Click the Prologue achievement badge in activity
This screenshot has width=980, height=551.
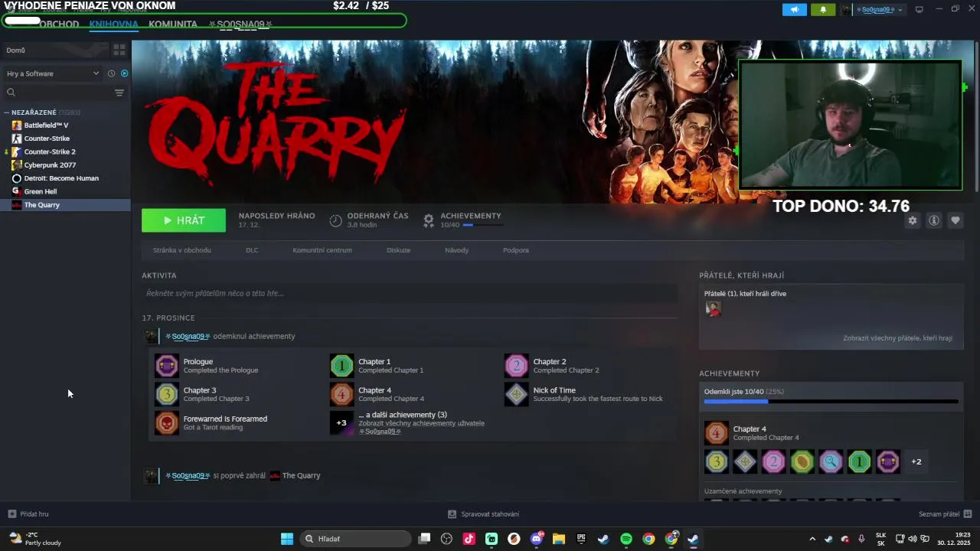(167, 366)
